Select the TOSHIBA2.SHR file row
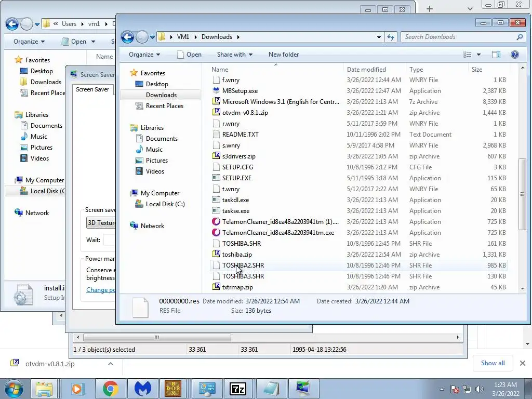 click(x=358, y=265)
